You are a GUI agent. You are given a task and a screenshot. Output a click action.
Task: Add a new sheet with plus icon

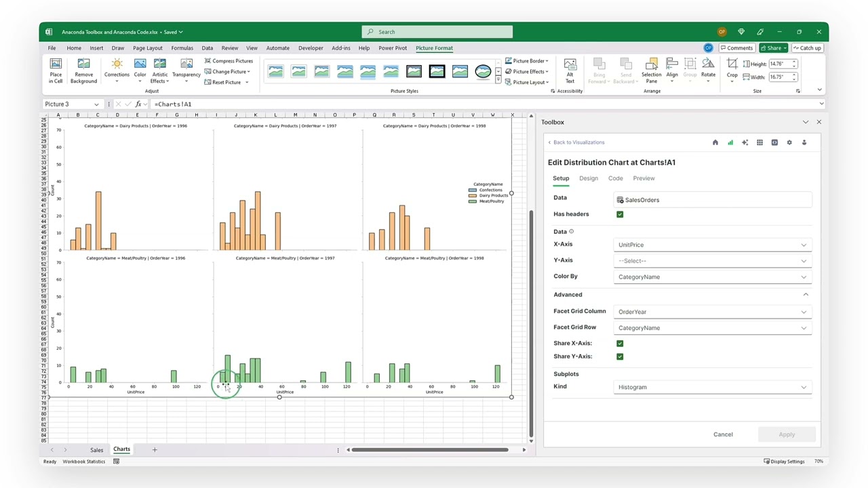point(155,449)
